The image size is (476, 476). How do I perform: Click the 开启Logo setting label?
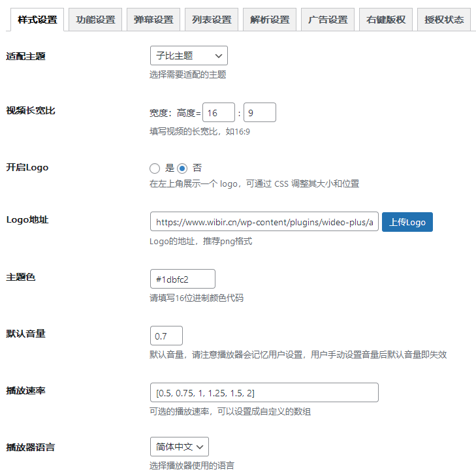coord(27,167)
